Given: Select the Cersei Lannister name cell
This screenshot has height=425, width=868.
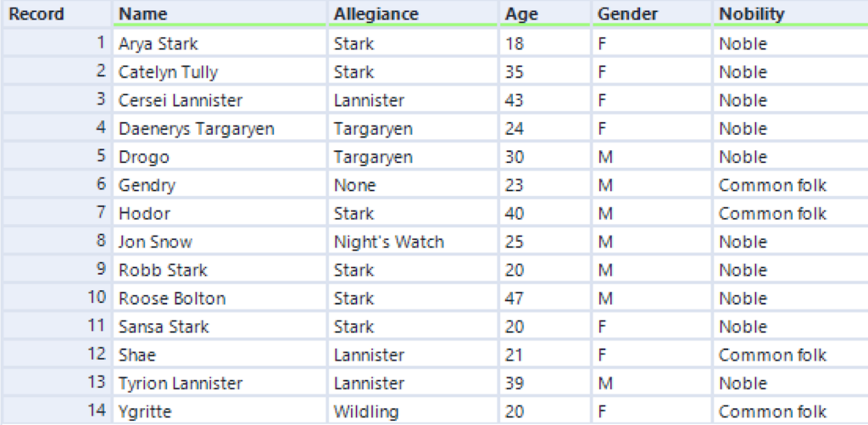Looking at the screenshot, I should click(220, 100).
